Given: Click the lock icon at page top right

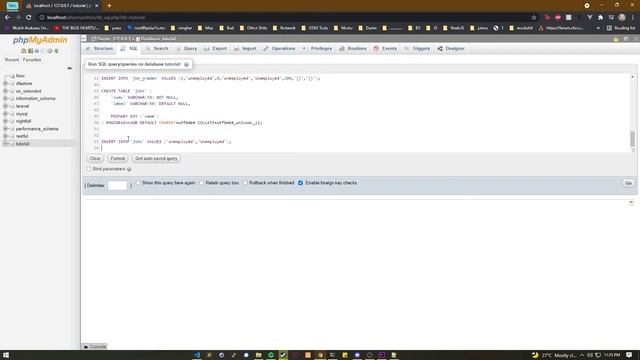Looking at the screenshot, I should [616, 39].
